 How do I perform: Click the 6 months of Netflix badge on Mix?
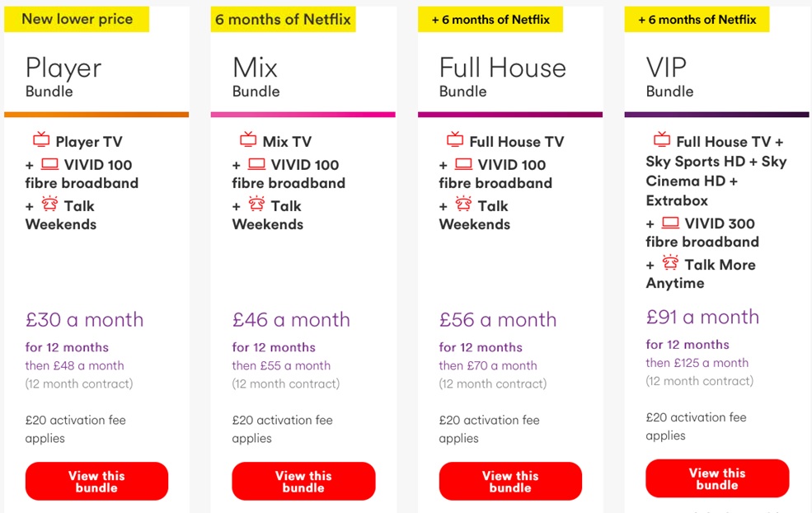tap(284, 19)
